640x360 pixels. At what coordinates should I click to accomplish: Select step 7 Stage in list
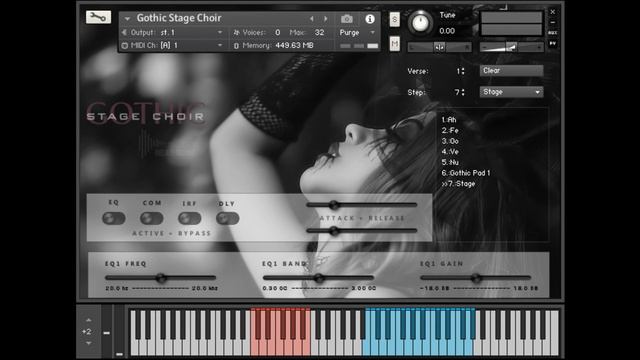tap(458, 184)
